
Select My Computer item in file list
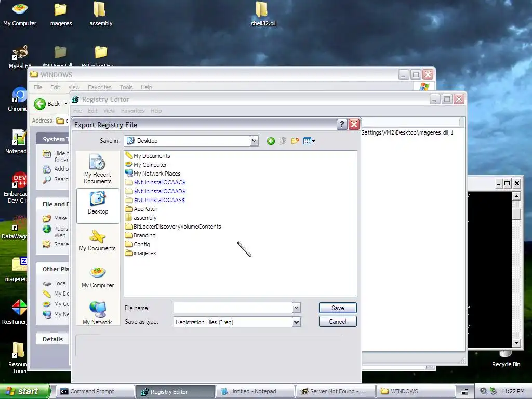pos(146,165)
